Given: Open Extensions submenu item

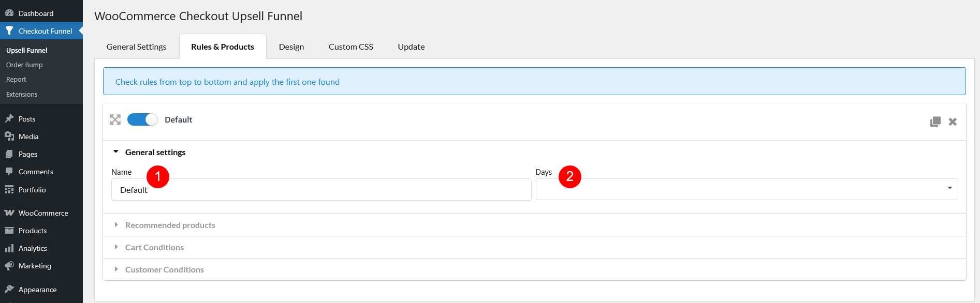Looking at the screenshot, I should [x=22, y=94].
